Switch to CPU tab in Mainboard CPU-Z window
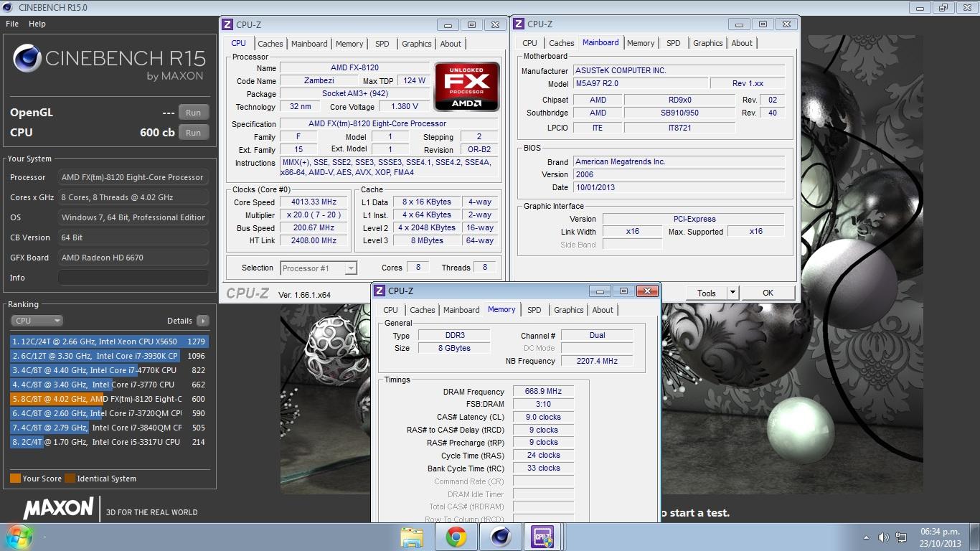The image size is (980, 551). click(x=529, y=43)
